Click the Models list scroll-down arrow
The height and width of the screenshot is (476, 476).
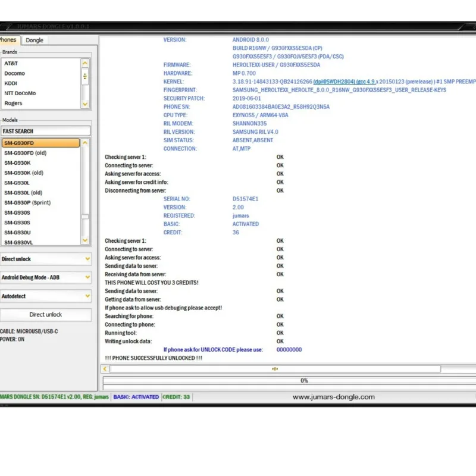85,240
